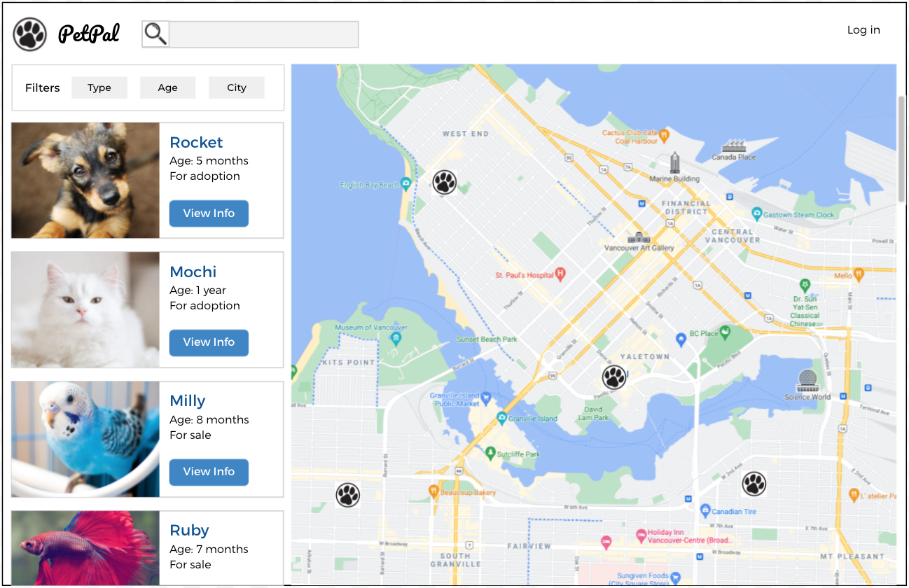Click the Log in link
Screen dimensions: 909x588
click(863, 29)
